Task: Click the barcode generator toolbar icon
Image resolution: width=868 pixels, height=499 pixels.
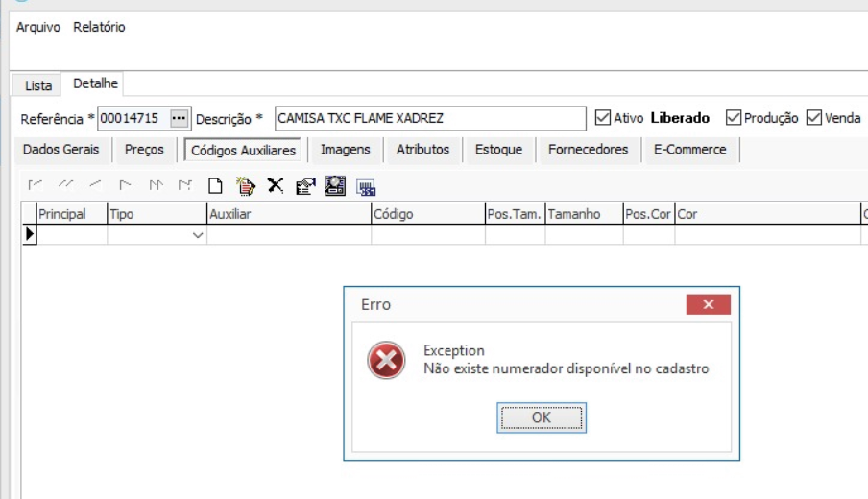Action: pyautogui.click(x=366, y=187)
